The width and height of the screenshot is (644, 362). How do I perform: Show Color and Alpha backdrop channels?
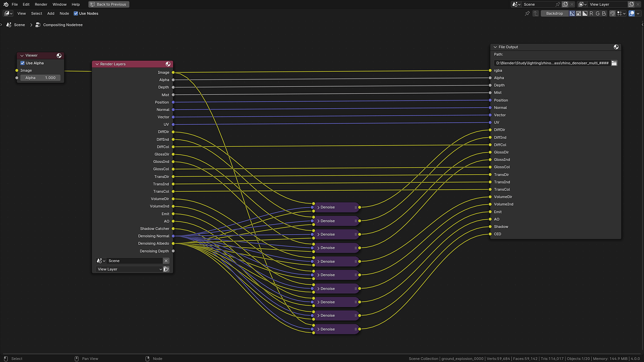click(572, 14)
